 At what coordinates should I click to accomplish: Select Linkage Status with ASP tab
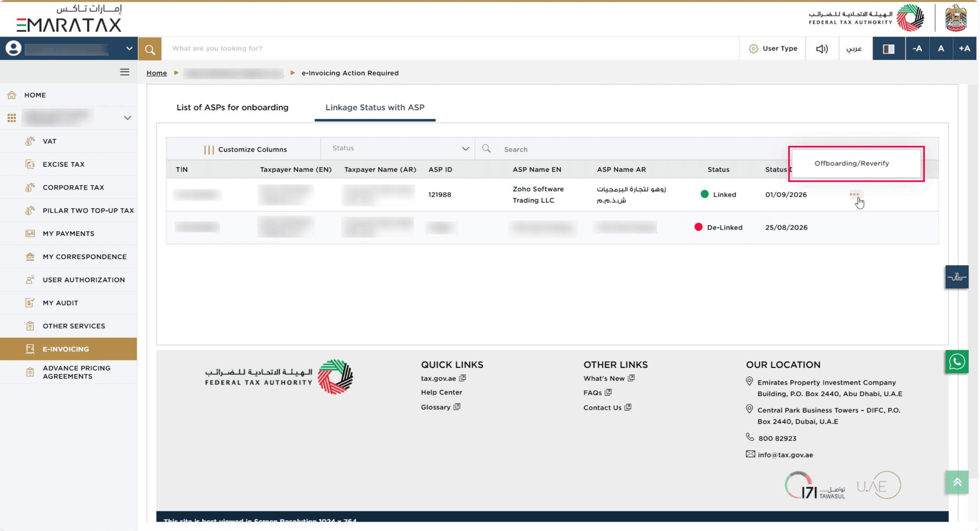[375, 108]
